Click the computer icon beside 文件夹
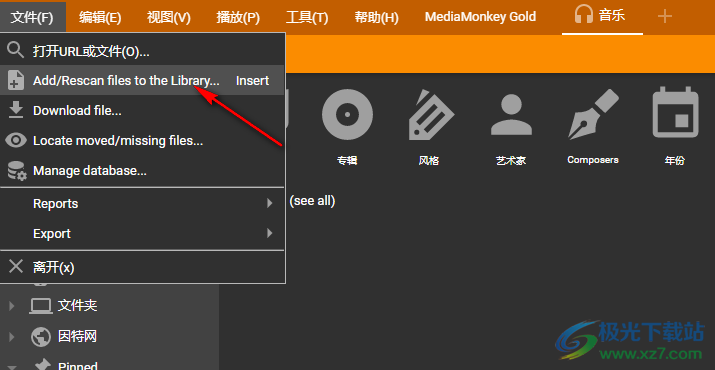715x370 pixels. [x=41, y=306]
